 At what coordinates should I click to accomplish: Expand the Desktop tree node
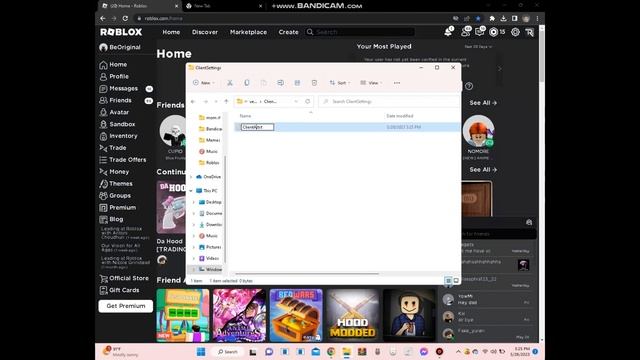194,202
